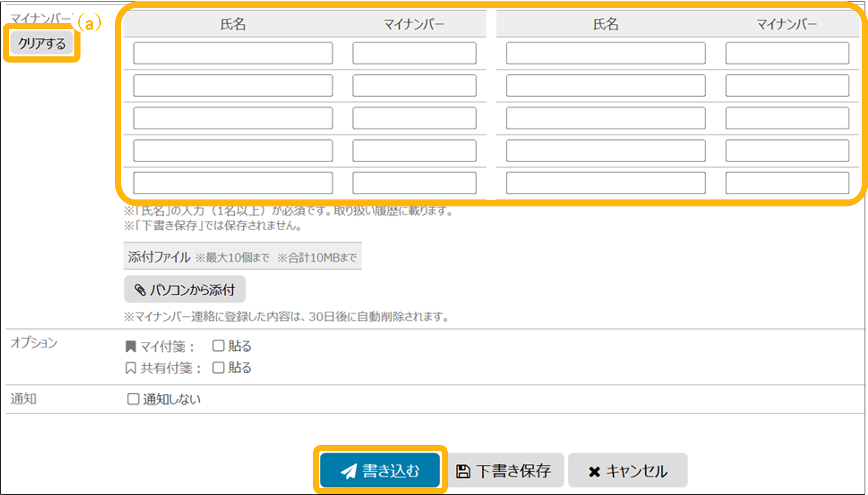Click first-row マイナンバー field in right table
Image resolution: width=868 pixels, height=495 pixels.
[787, 53]
